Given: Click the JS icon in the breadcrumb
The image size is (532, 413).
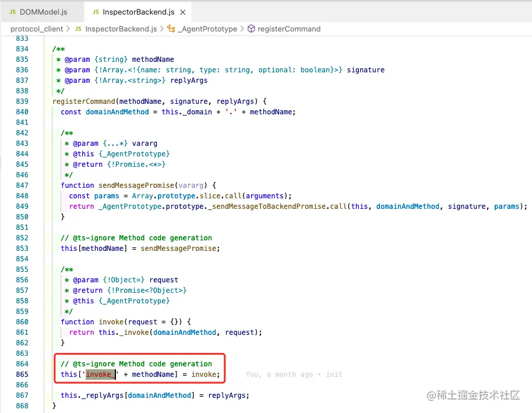Looking at the screenshot, I should click(x=79, y=29).
